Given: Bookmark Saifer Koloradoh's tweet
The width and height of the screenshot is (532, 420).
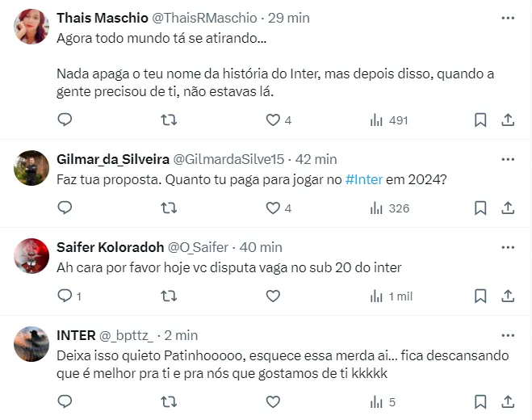Looking at the screenshot, I should click(x=480, y=296).
